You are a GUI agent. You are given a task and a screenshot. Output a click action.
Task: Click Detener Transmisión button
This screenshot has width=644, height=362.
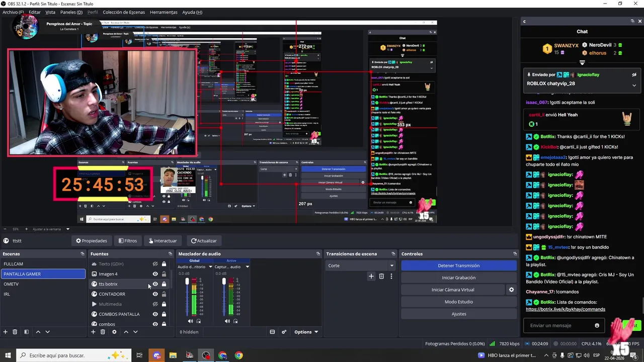pyautogui.click(x=459, y=265)
